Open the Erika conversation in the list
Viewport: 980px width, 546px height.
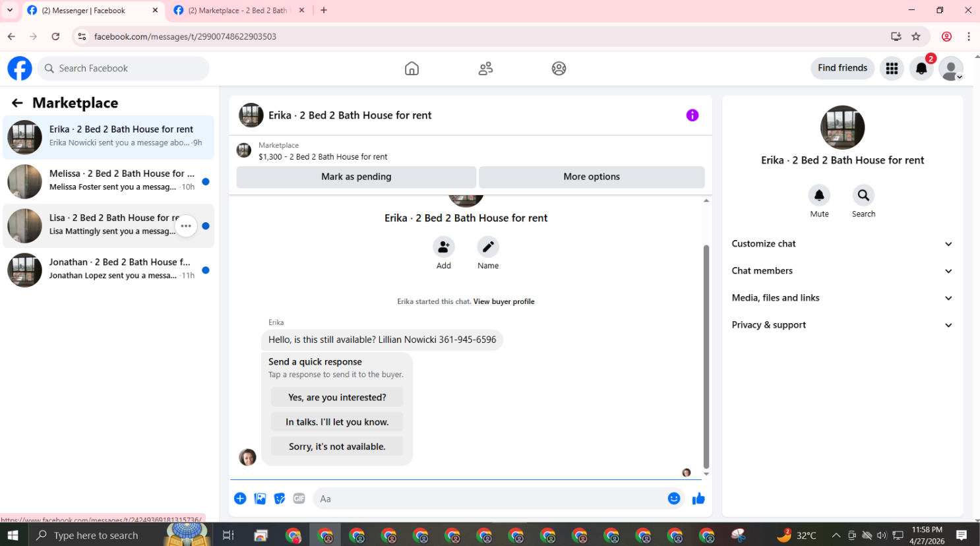(109, 137)
